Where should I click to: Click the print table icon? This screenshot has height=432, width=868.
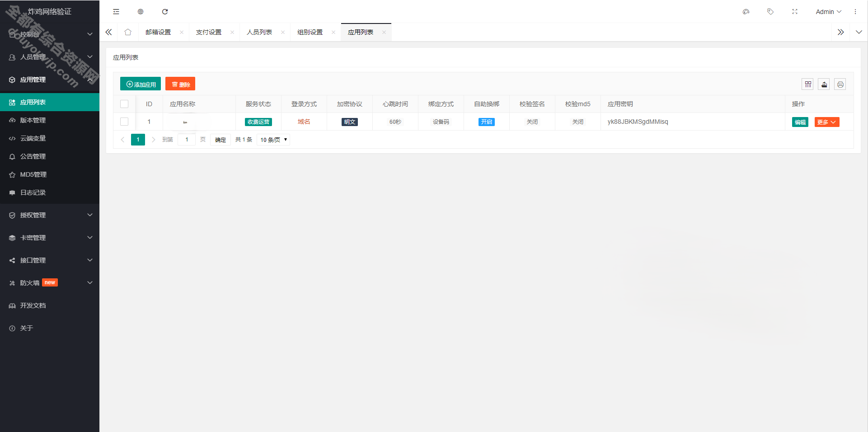click(840, 84)
